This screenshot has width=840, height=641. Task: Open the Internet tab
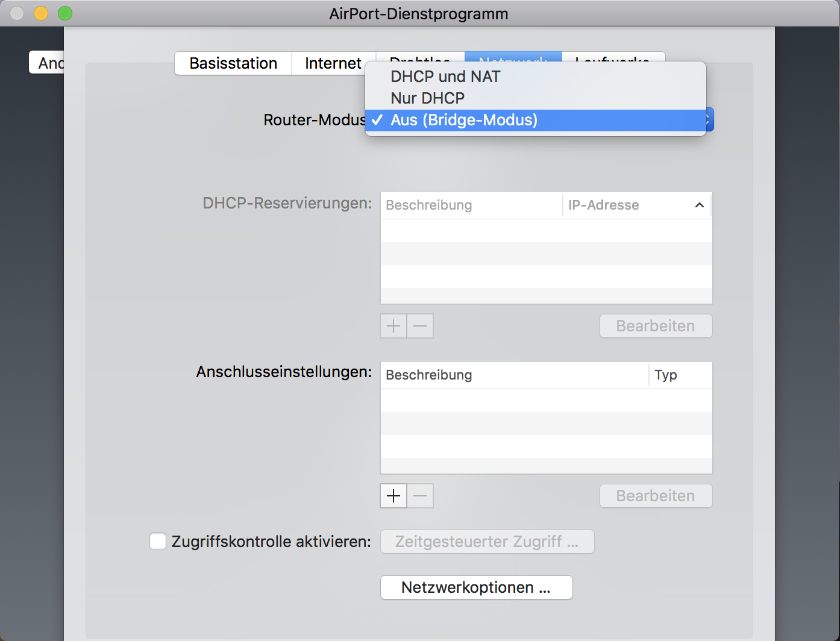coord(333,63)
